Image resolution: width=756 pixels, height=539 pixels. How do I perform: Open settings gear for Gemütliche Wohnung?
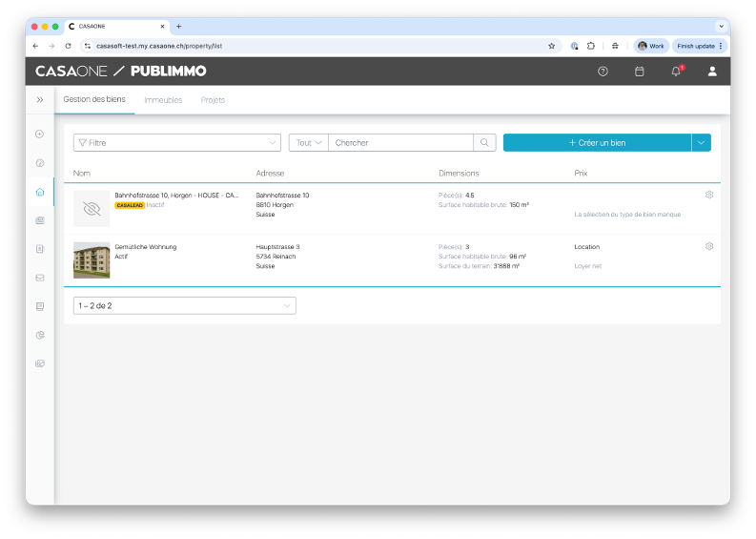(x=709, y=246)
